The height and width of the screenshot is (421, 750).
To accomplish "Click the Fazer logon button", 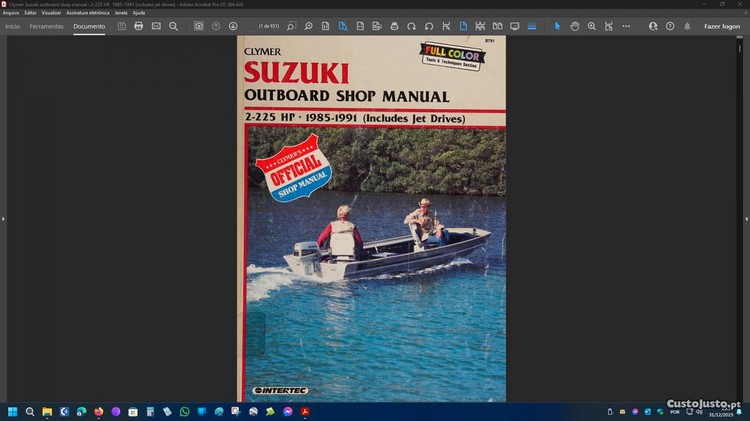I will click(721, 26).
